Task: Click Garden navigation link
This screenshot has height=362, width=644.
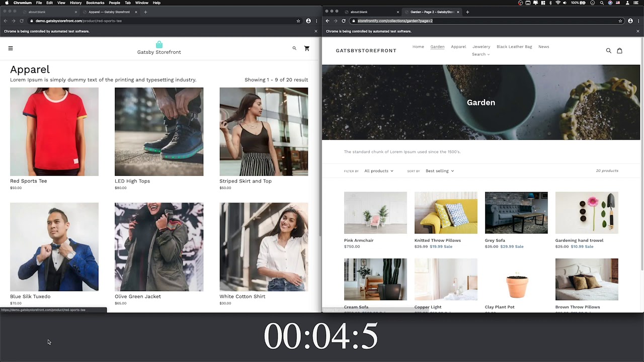Action: click(x=437, y=47)
